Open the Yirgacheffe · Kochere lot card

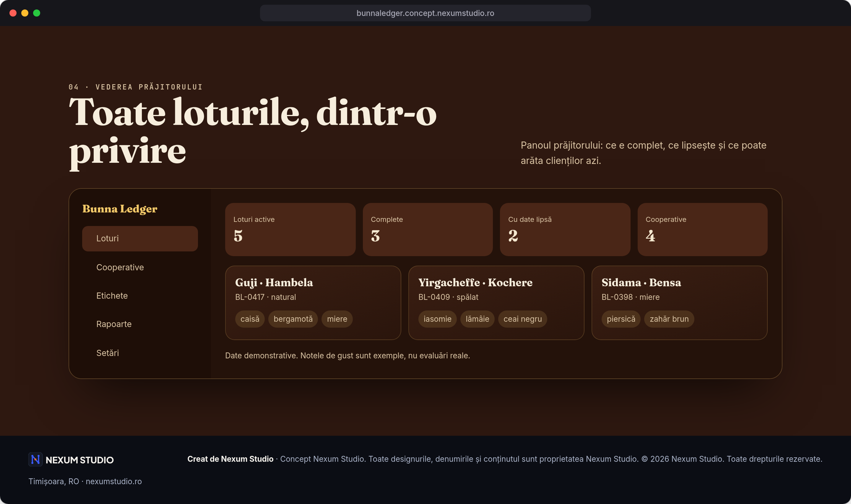click(496, 303)
